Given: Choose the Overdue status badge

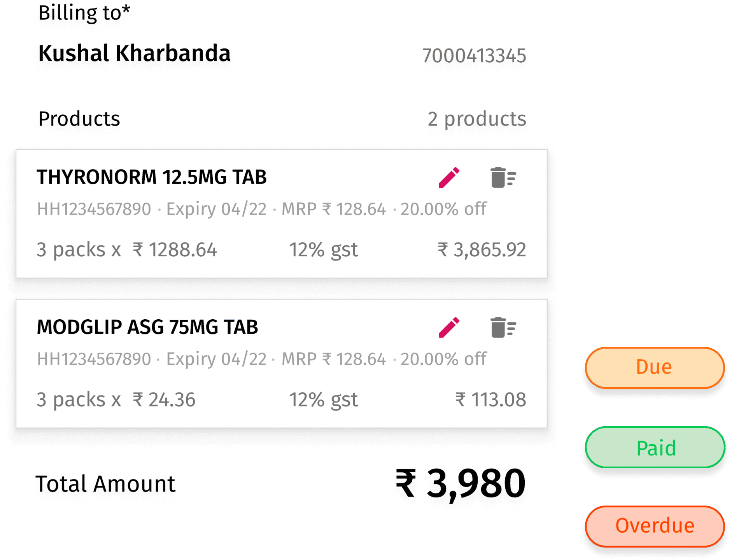Looking at the screenshot, I should [x=655, y=526].
